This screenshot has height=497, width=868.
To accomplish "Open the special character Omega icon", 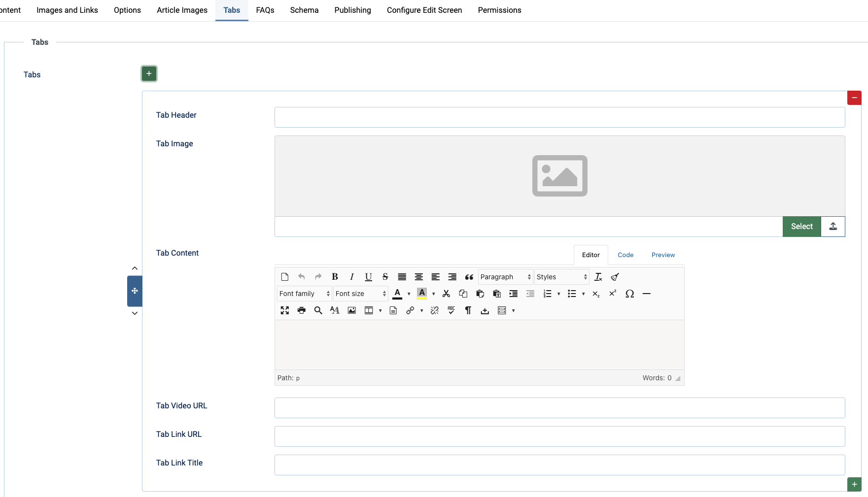I will pos(629,294).
